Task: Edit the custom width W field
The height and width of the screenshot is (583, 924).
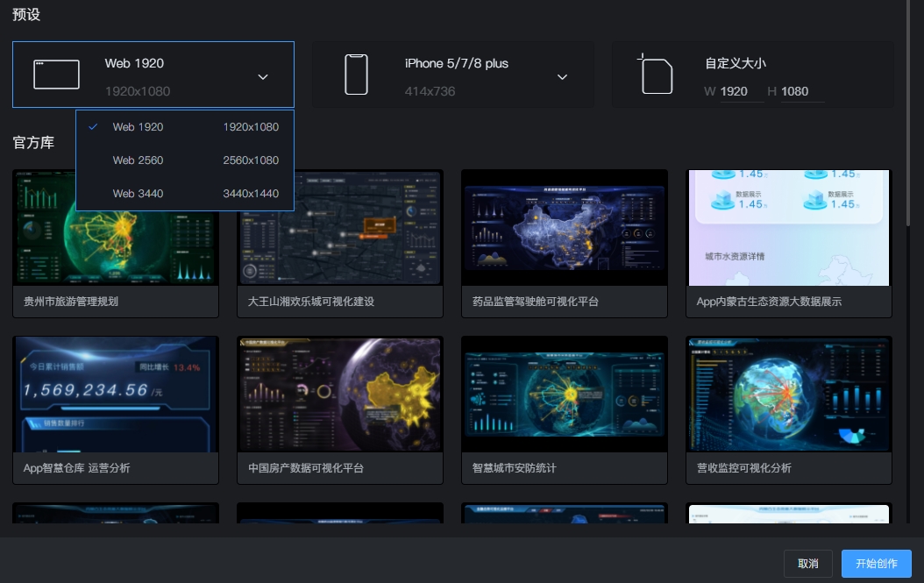Action: tap(742, 91)
